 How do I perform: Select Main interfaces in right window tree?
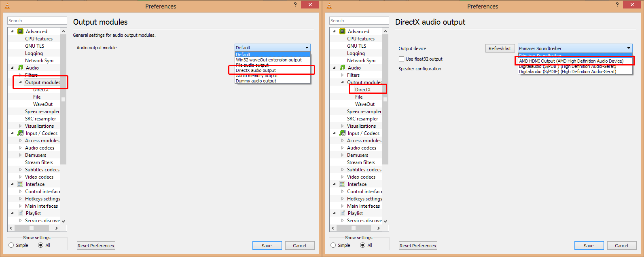point(363,206)
